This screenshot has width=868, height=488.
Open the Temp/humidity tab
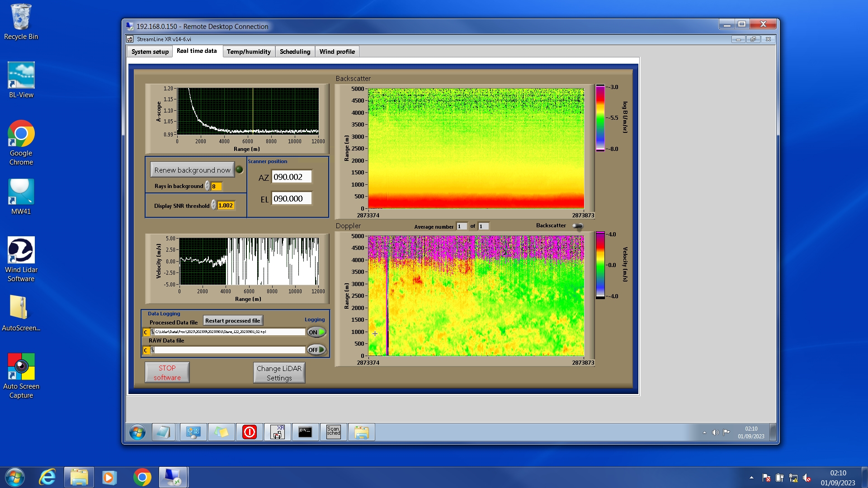(248, 52)
